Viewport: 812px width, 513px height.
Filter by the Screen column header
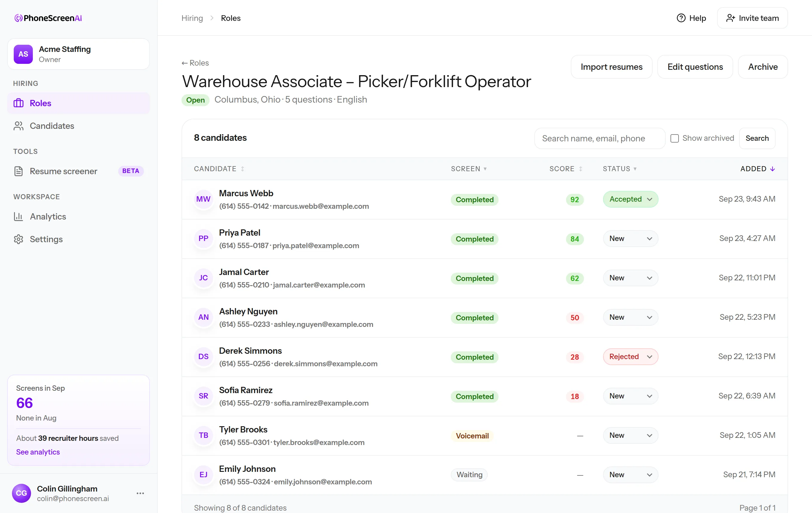(x=469, y=169)
